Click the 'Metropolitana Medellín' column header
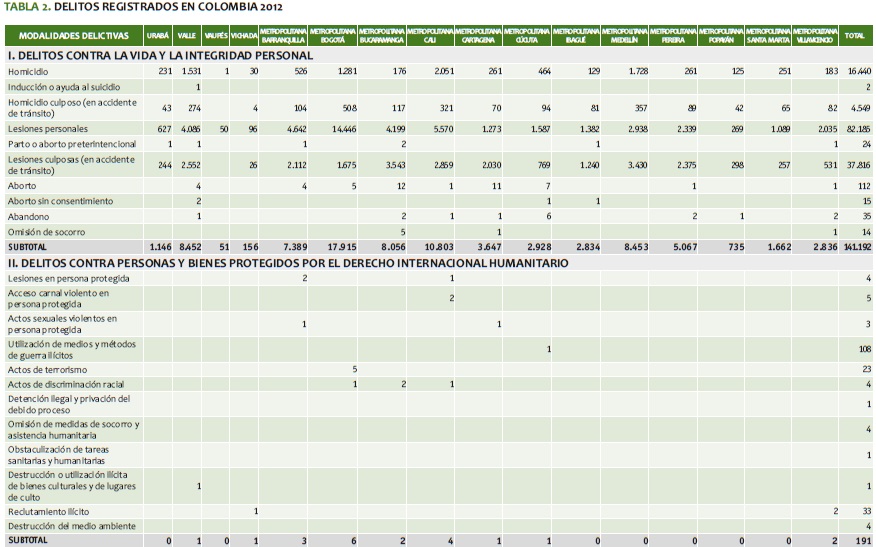 (x=624, y=36)
